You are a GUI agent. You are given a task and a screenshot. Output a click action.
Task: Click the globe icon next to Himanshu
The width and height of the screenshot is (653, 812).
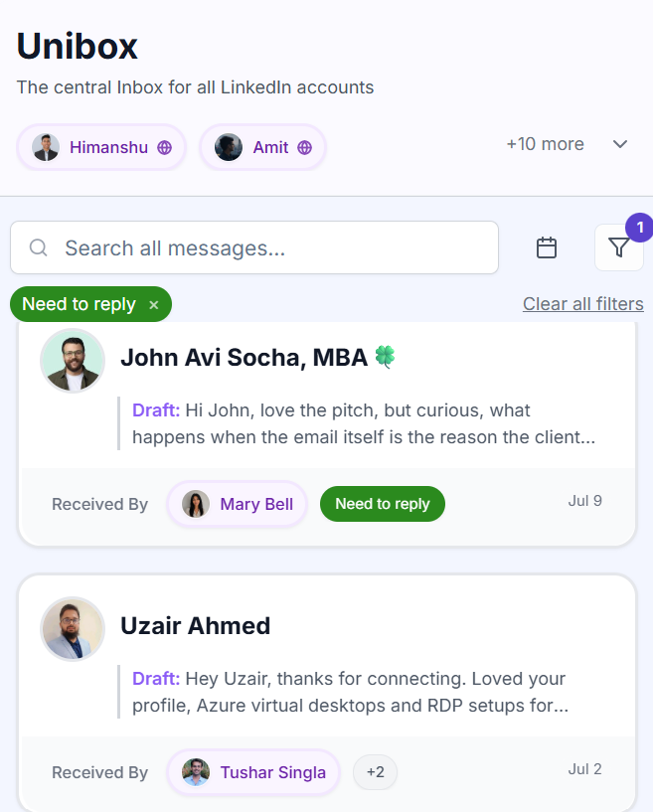point(165,147)
